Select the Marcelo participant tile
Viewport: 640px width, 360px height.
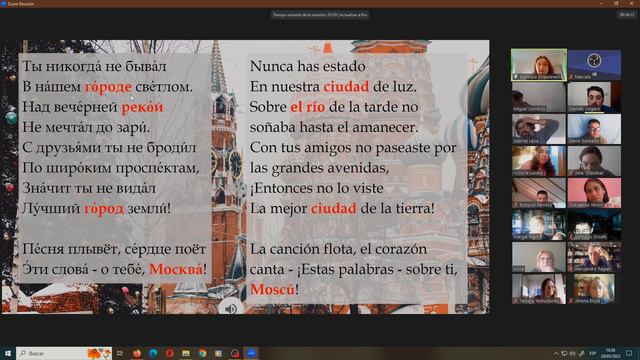coord(594,65)
